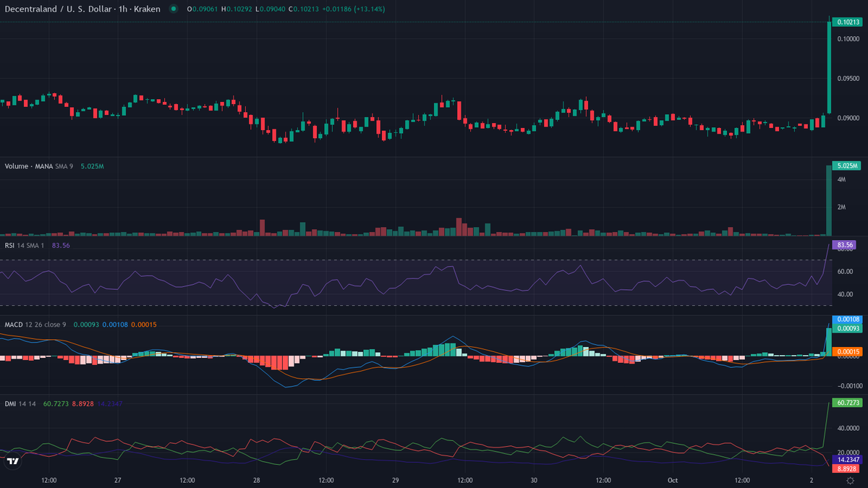The height and width of the screenshot is (488, 868).
Task: Click the low value L0.09040
Action: 271,9
